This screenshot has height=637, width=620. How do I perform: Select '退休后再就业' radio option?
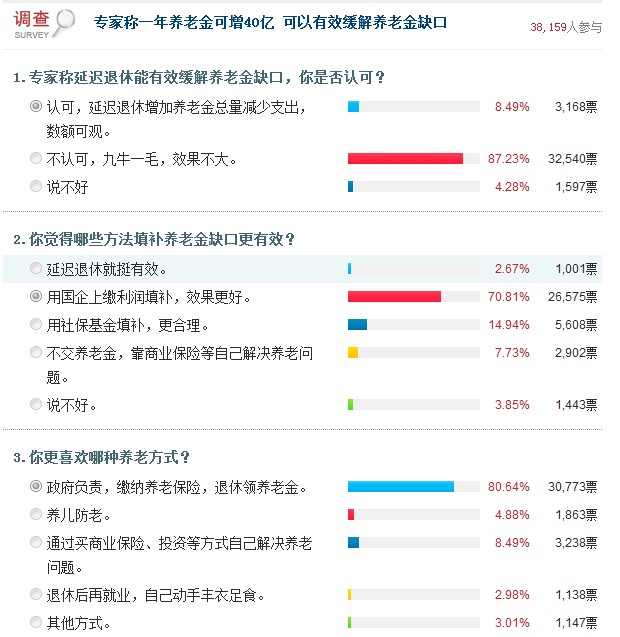click(37, 595)
